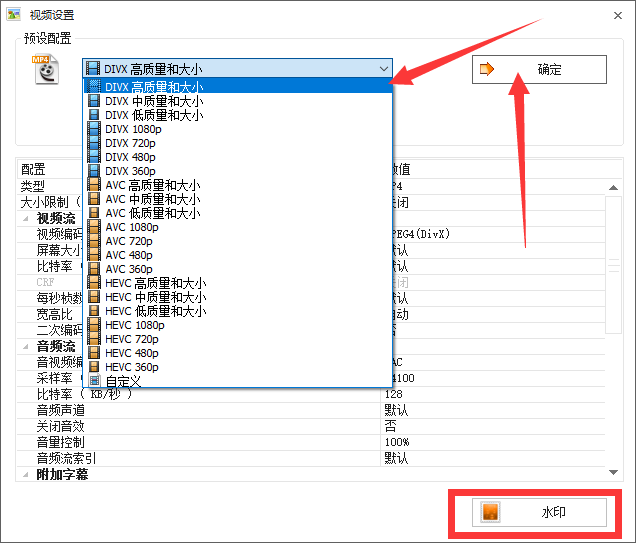Click the 128 audio bitrate value

point(393,394)
